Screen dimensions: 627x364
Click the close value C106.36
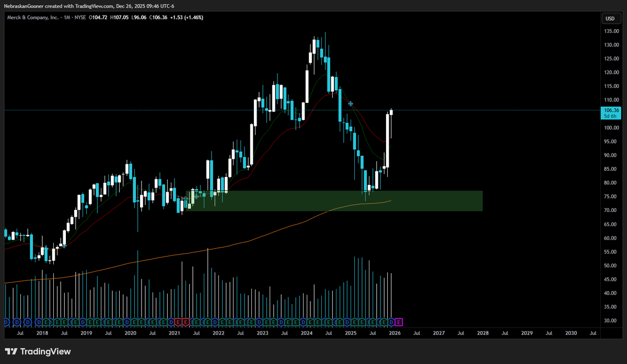pyautogui.click(x=158, y=17)
